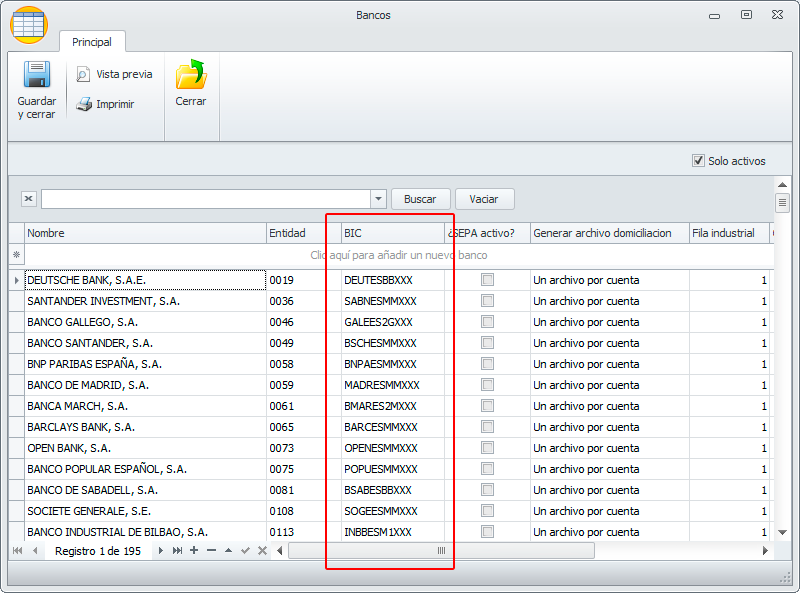Select the Principal ribbon tab

point(92,42)
